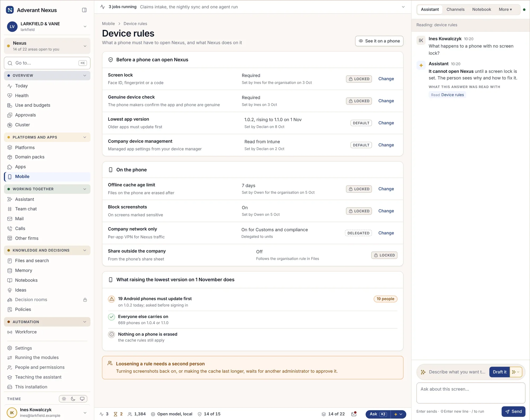This screenshot has height=420, width=530.
Task: Open the Device rules source chip
Action: tap(447, 95)
